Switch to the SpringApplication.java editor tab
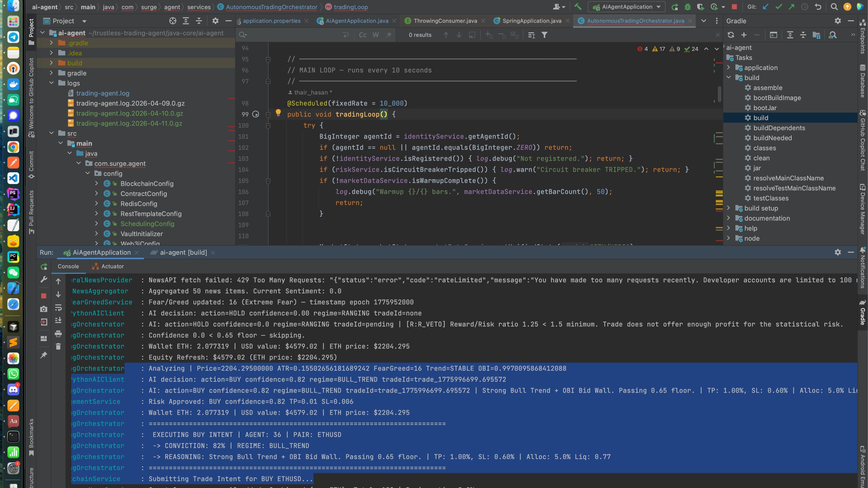 pos(531,21)
